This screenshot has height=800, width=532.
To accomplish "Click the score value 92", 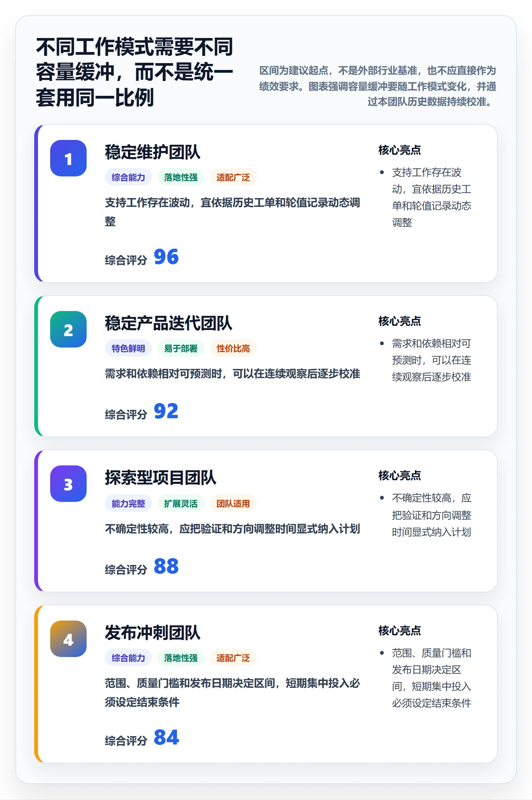I will [x=166, y=411].
